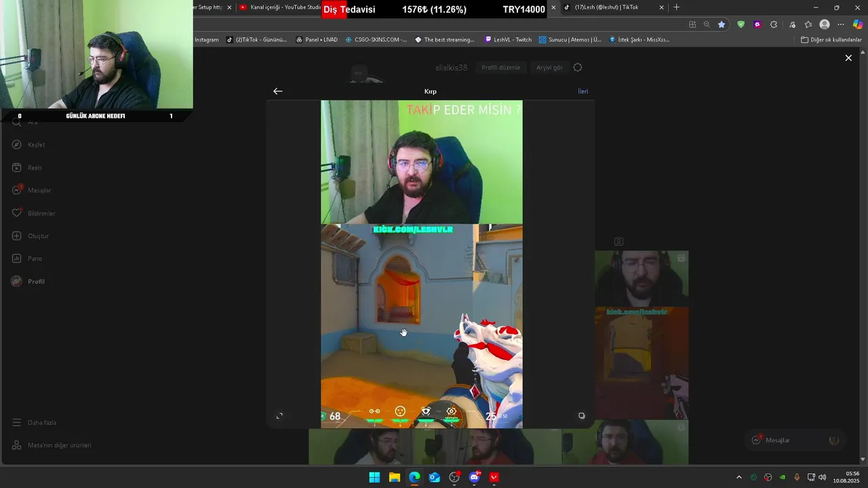Open the crop aspect ratio selector icon
This screenshot has width=868, height=488.
click(279, 415)
